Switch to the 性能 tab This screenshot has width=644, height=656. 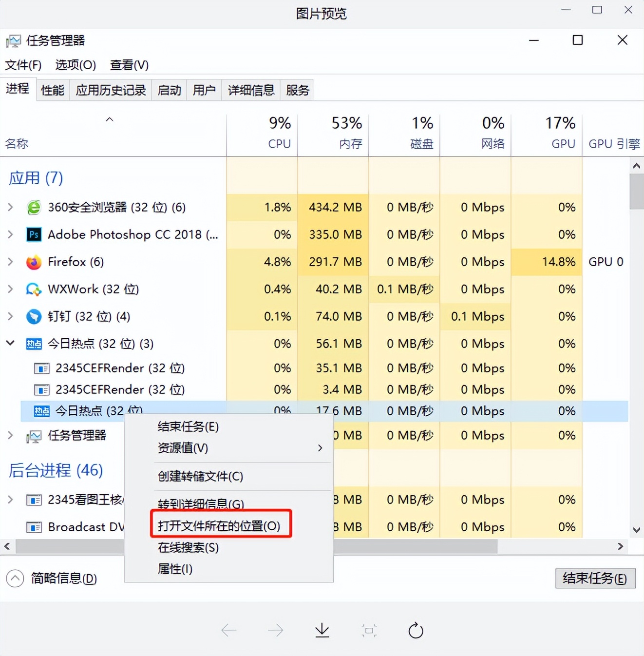53,90
